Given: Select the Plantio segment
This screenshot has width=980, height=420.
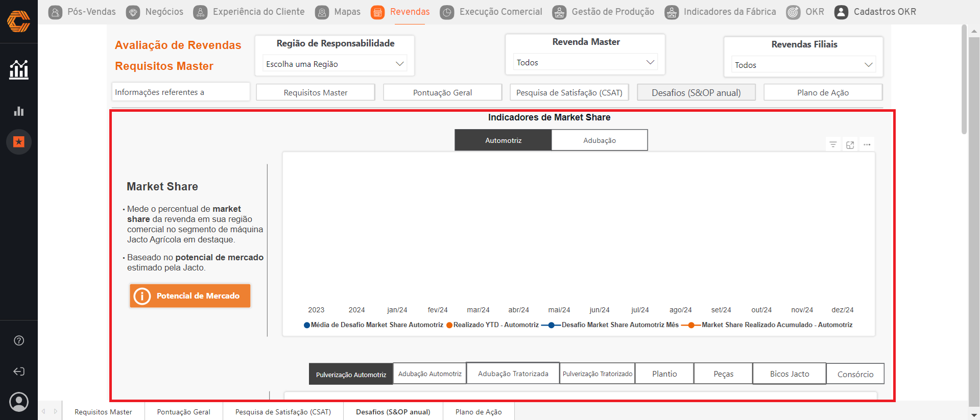Looking at the screenshot, I should pos(664,374).
